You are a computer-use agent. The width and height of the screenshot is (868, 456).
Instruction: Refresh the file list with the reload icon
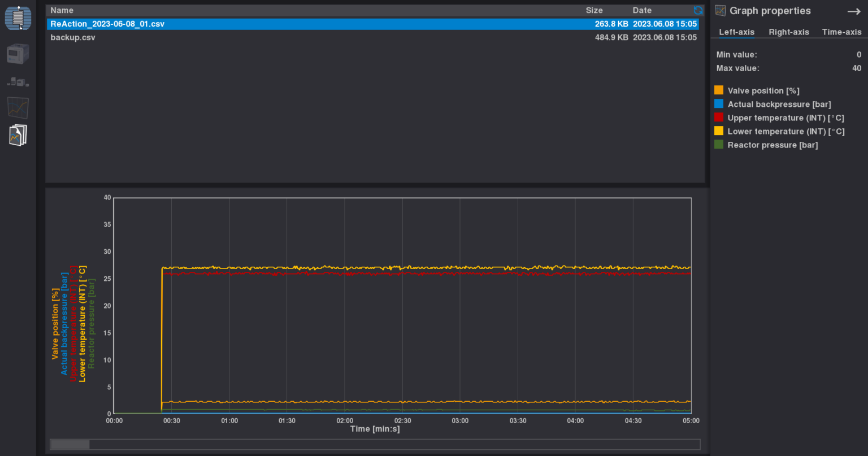point(698,10)
